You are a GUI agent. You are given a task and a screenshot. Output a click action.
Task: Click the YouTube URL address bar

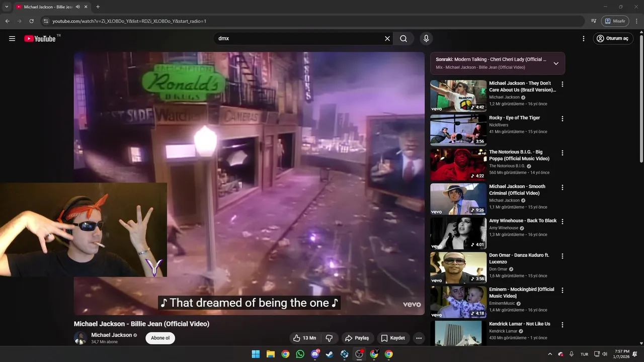click(312, 21)
